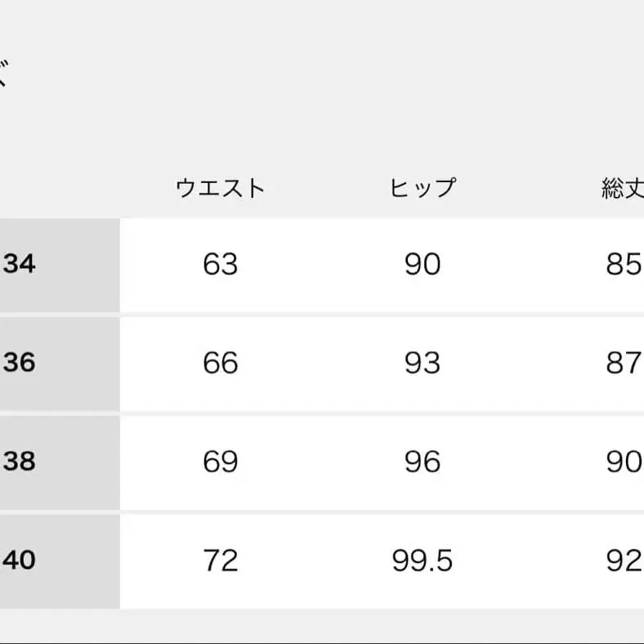Select the size 38 row label
This screenshot has width=644, height=644.
point(20,463)
